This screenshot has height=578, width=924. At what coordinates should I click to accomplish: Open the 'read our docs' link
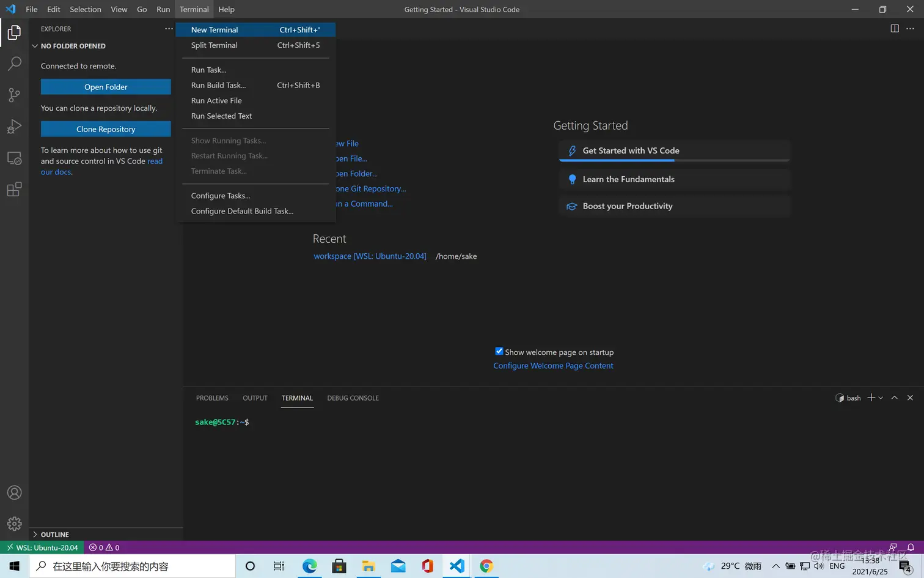coord(155,161)
